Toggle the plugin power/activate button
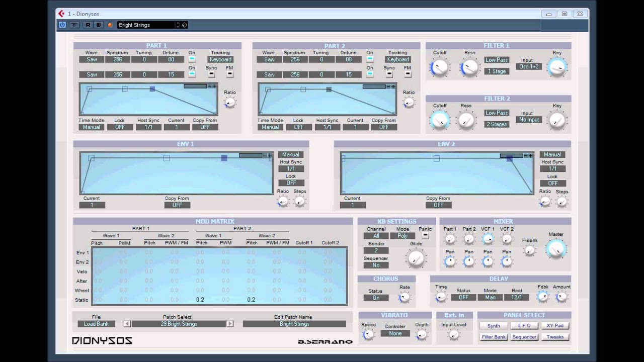 [x=62, y=25]
